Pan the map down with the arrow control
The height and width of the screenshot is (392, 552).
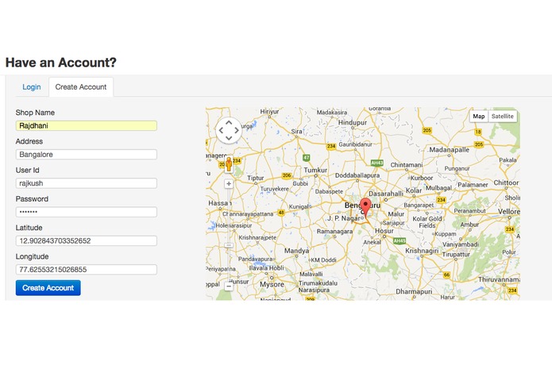[x=229, y=138]
